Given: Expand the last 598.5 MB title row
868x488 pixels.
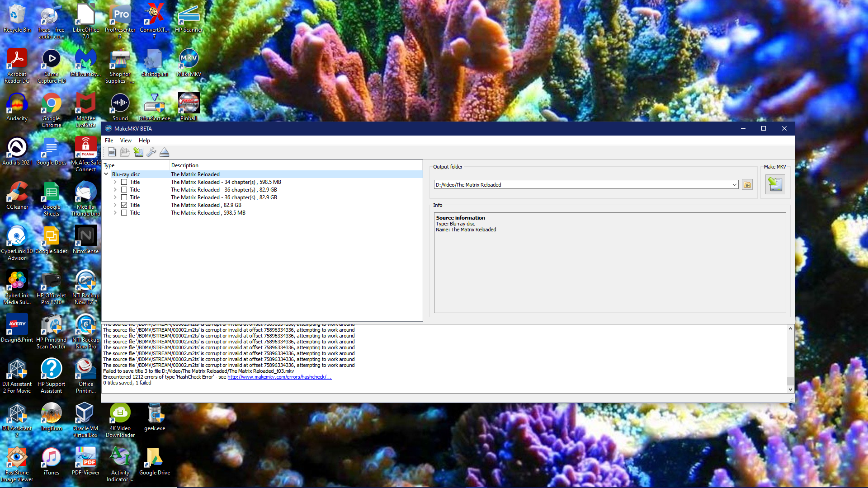Looking at the screenshot, I should pyautogui.click(x=115, y=213).
